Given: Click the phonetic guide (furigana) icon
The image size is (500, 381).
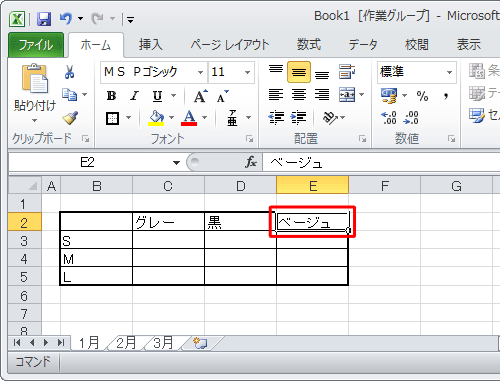Looking at the screenshot, I should tap(232, 118).
